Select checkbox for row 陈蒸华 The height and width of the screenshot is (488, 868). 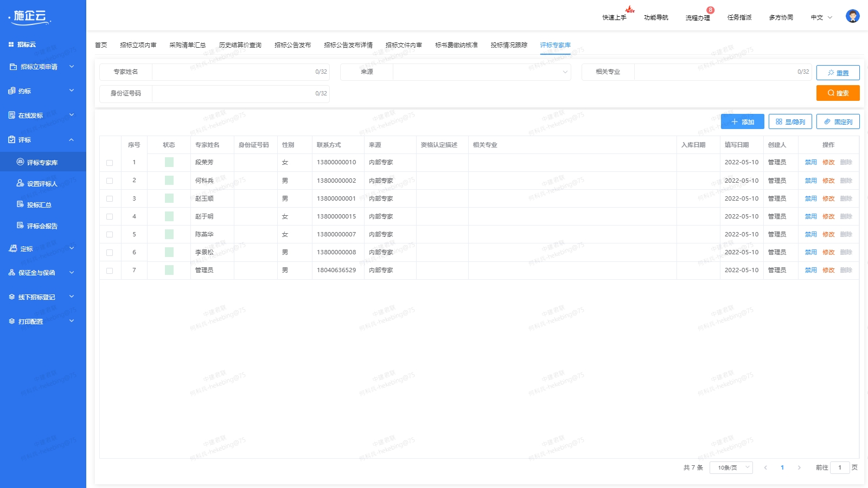pyautogui.click(x=110, y=235)
